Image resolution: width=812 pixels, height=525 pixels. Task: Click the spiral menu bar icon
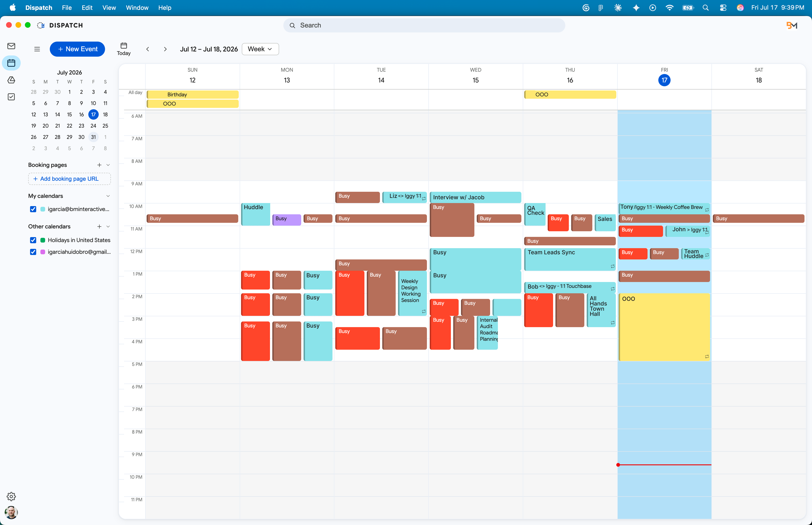click(586, 8)
